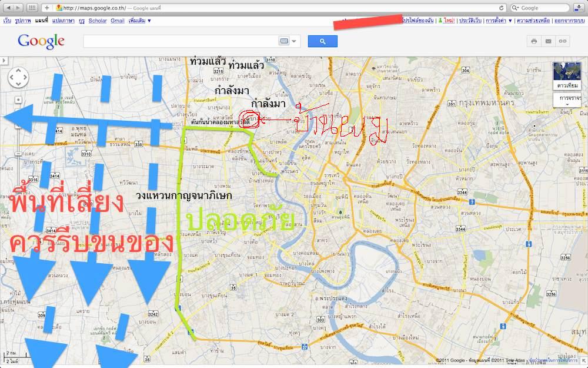
Task: Click the กรุงเทพมหานคร map label
Action: 487,102
